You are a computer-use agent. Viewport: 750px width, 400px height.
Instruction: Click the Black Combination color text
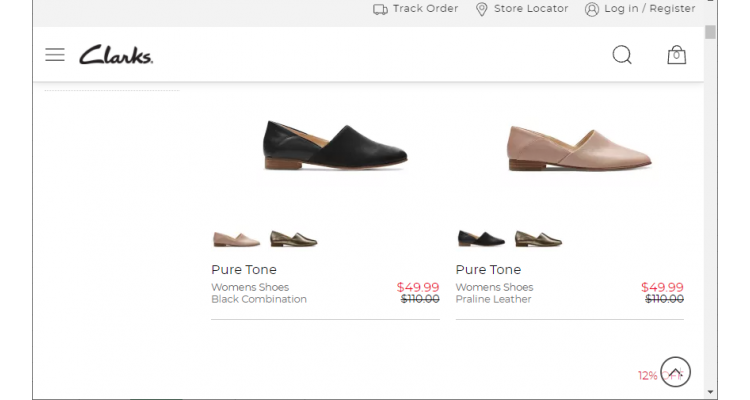(259, 299)
